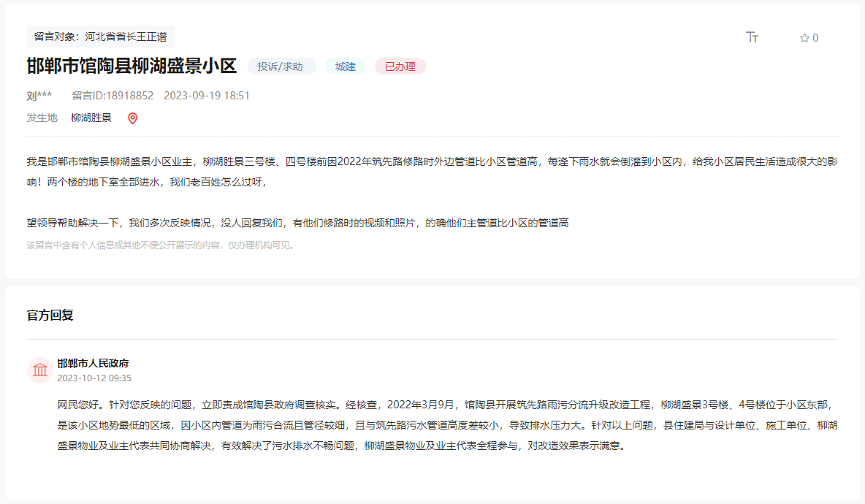Screen dimensions: 865x504
Task: Click the responder name 邯郸市人民政府
Action: (94, 363)
